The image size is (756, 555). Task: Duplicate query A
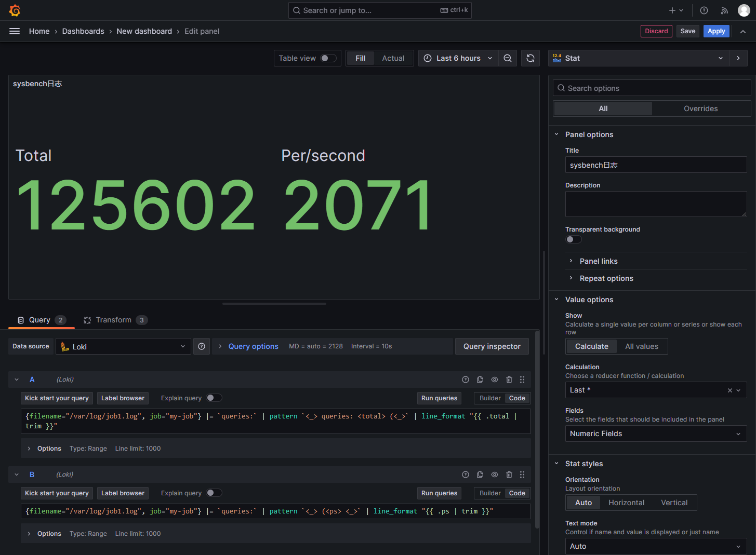click(x=480, y=380)
